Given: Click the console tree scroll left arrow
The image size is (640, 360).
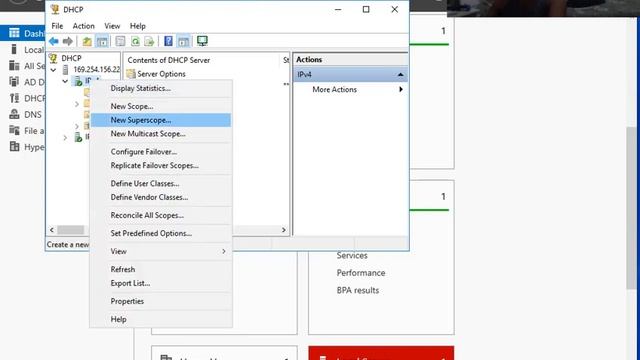Looking at the screenshot, I should tap(52, 230).
